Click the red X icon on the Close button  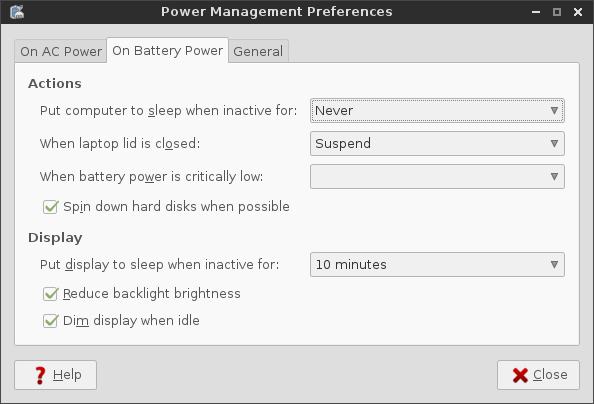click(520, 375)
